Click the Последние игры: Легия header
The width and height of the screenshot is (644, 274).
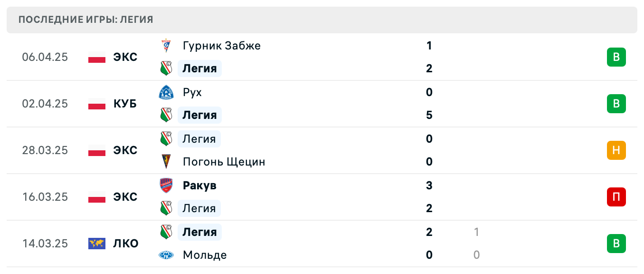[x=85, y=20]
